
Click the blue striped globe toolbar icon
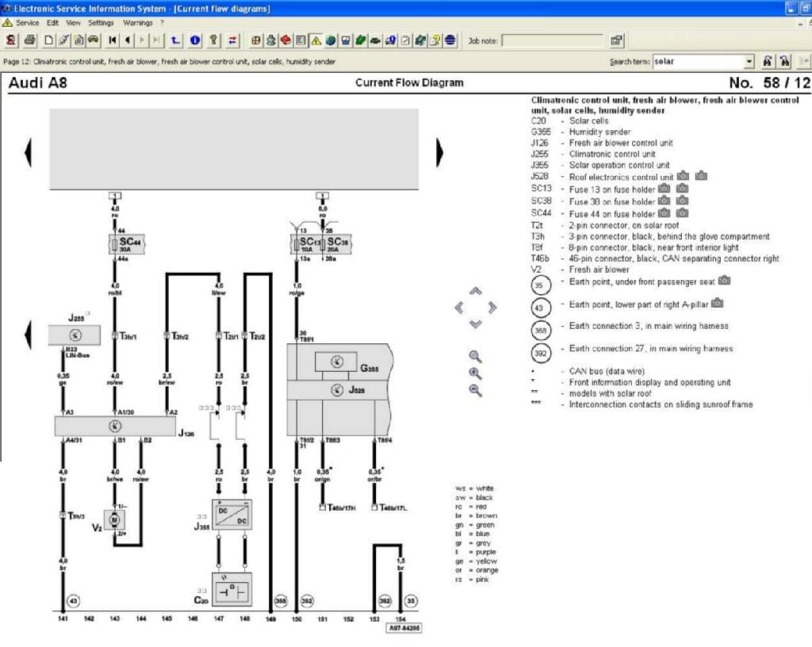coord(450,40)
